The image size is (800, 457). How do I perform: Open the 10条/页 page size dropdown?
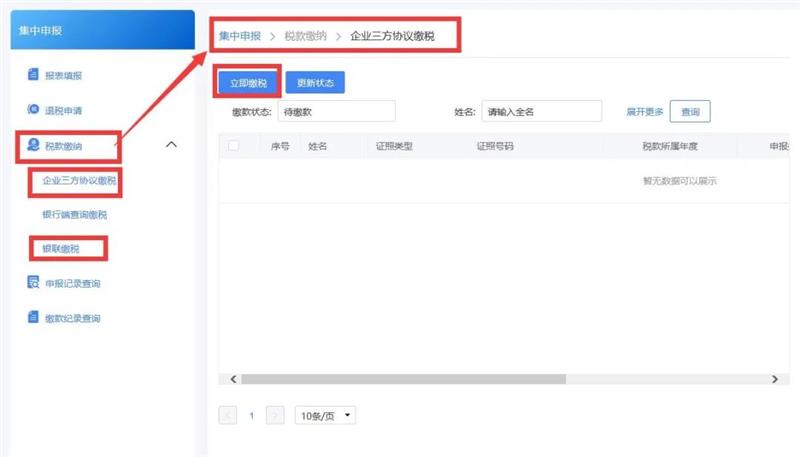(x=325, y=414)
